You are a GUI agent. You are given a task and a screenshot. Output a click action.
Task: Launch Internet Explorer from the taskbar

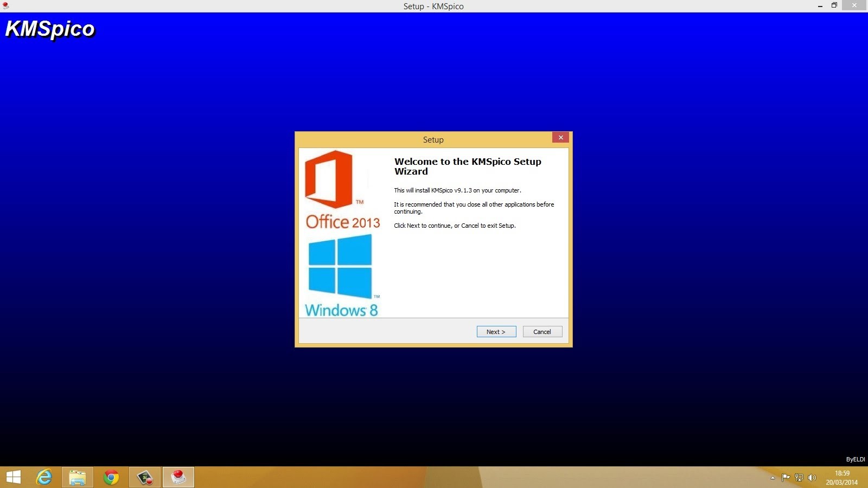point(44,478)
